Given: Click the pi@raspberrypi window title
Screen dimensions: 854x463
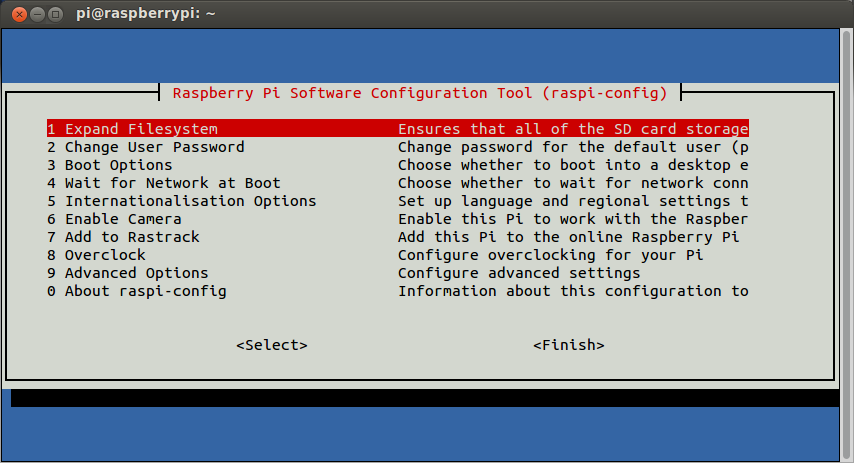Looking at the screenshot, I should [145, 13].
